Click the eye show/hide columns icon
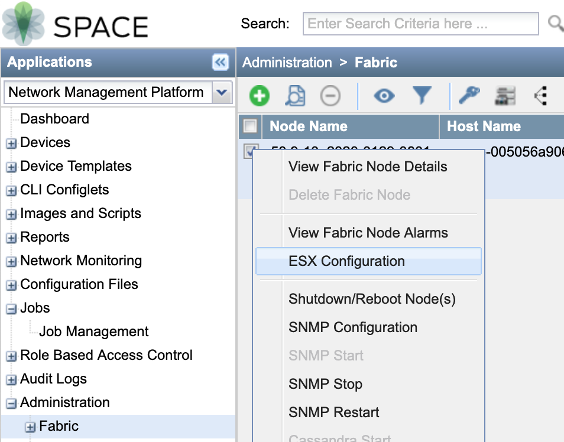Screen dimensions: 564x442 384,96
